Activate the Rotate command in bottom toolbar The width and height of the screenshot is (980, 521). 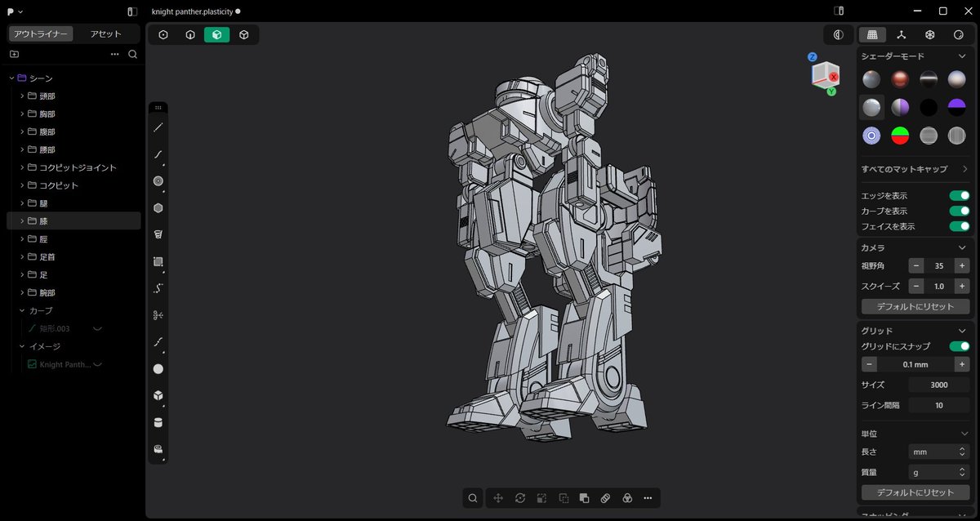click(520, 498)
